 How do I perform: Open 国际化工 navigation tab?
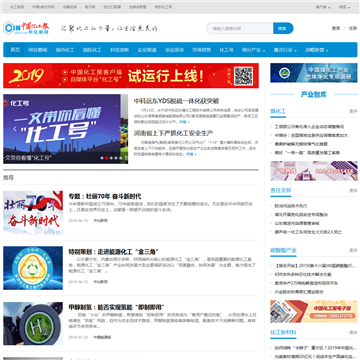tap(92, 50)
